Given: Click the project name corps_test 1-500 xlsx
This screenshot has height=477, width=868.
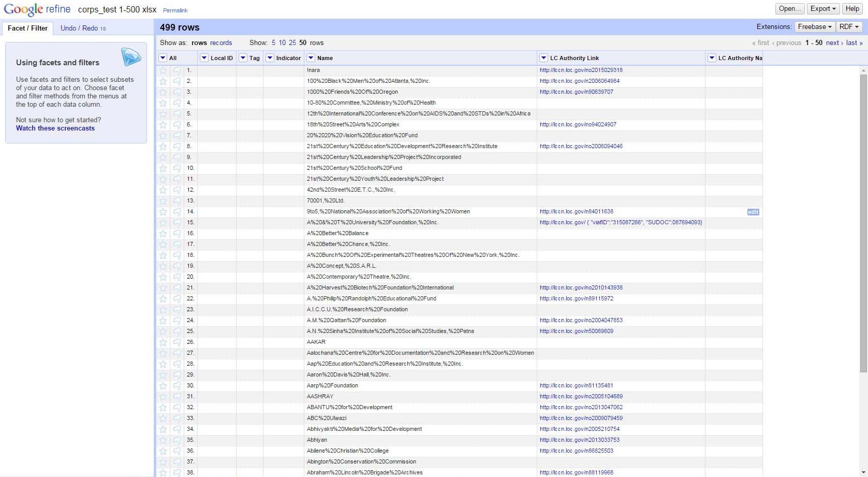Looking at the screenshot, I should pyautogui.click(x=117, y=9).
